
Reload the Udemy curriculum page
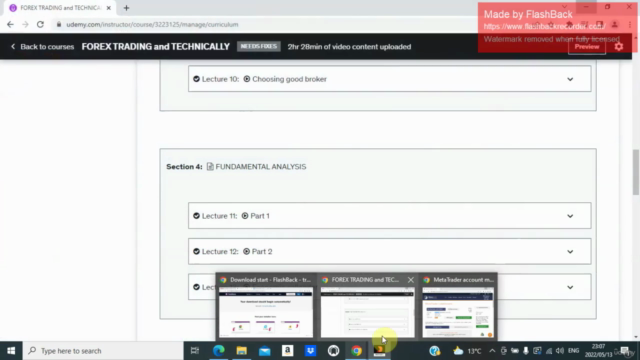coord(40,24)
